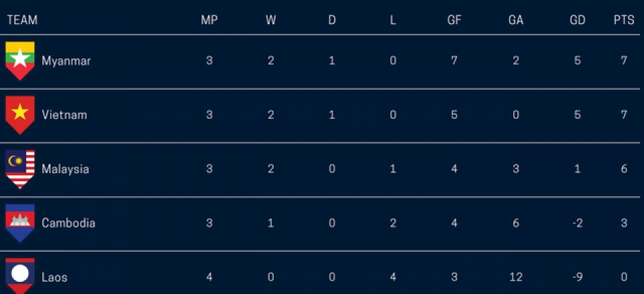This screenshot has height=294, width=644.
Task: Click the L column header
Action: (x=393, y=20)
